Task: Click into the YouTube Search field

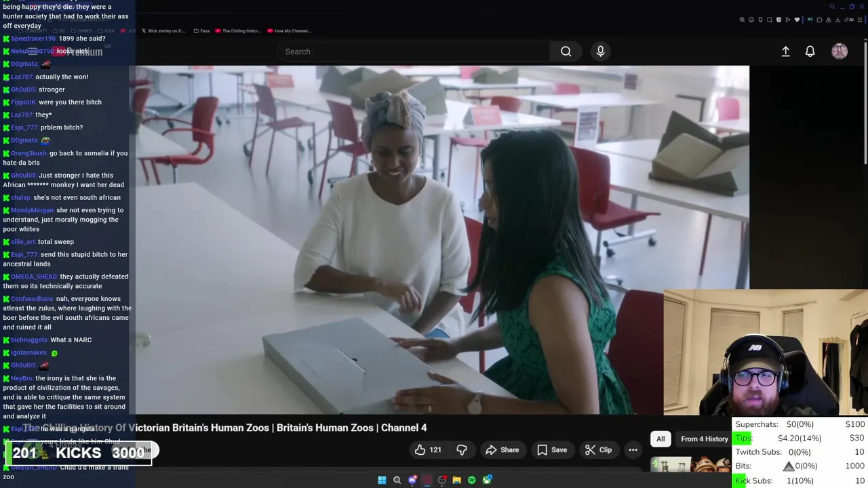Action: click(x=414, y=52)
